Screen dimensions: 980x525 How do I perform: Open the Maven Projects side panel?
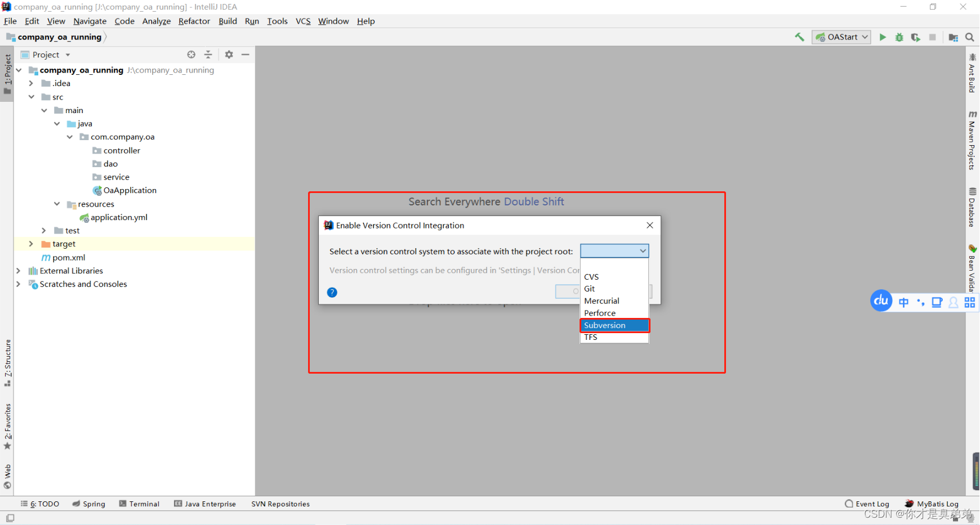972,140
